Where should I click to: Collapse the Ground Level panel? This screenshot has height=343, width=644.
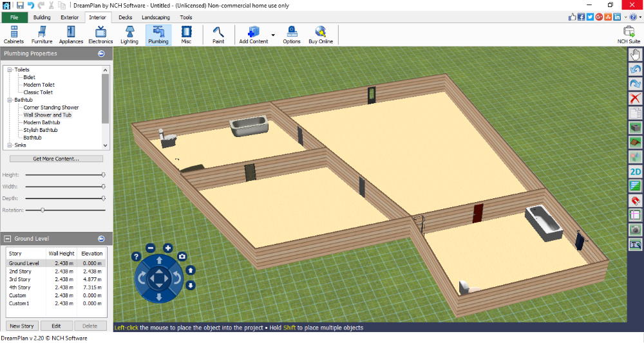pyautogui.click(x=102, y=238)
